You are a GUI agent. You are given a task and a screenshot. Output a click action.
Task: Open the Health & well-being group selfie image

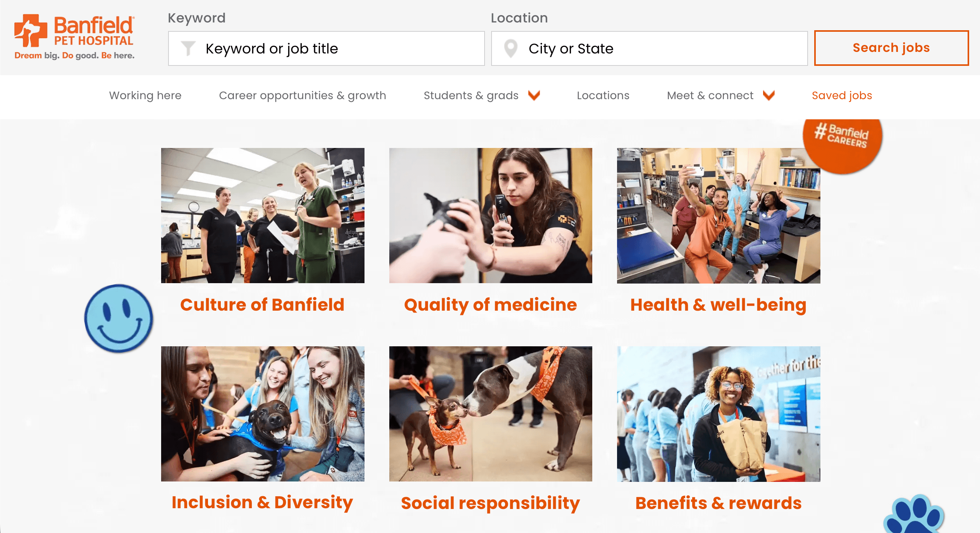pyautogui.click(x=719, y=215)
